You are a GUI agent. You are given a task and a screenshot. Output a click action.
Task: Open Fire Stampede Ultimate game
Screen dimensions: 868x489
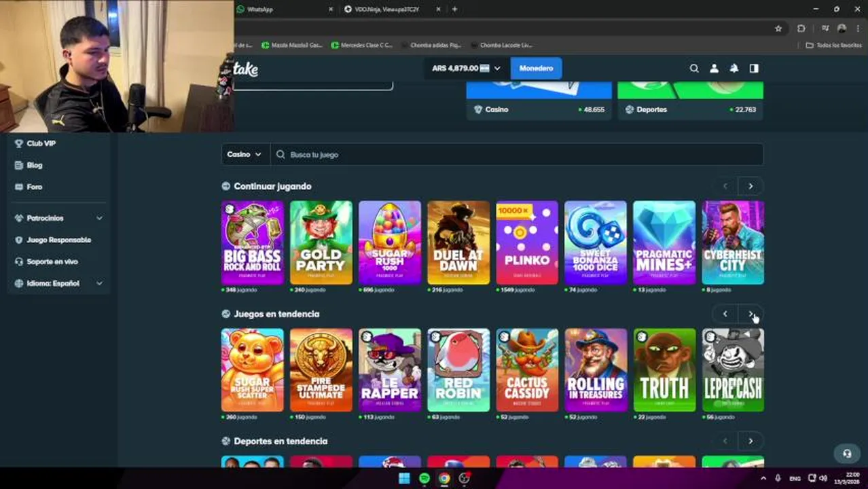(x=321, y=370)
